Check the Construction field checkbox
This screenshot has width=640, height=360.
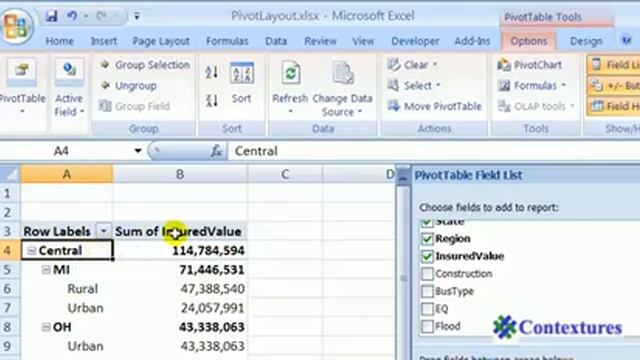[x=427, y=274]
